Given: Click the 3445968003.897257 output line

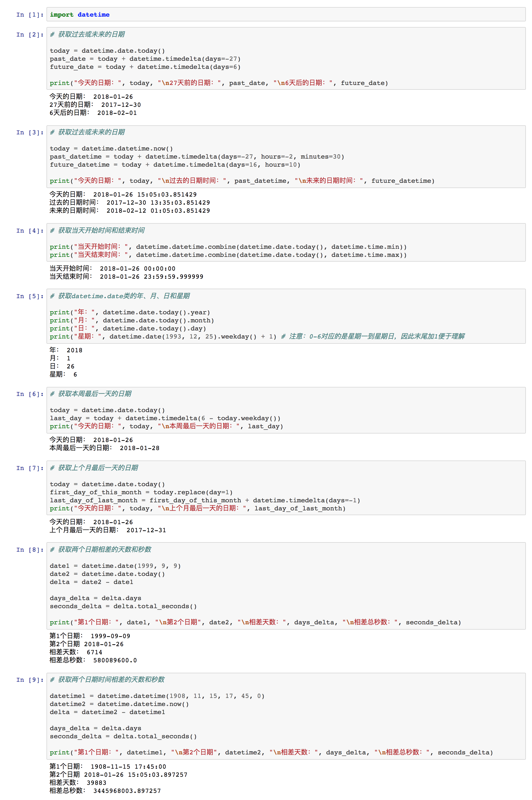Looking at the screenshot, I should [105, 791].
